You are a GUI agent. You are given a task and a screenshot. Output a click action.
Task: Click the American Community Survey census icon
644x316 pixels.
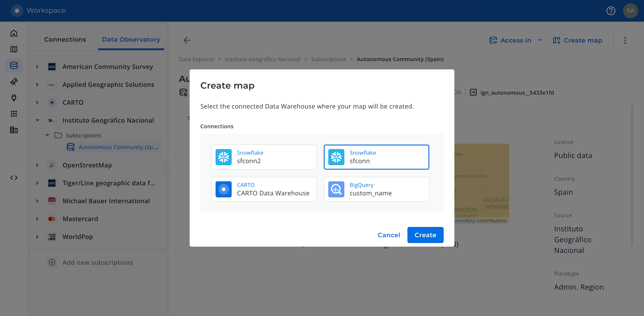[52, 67]
